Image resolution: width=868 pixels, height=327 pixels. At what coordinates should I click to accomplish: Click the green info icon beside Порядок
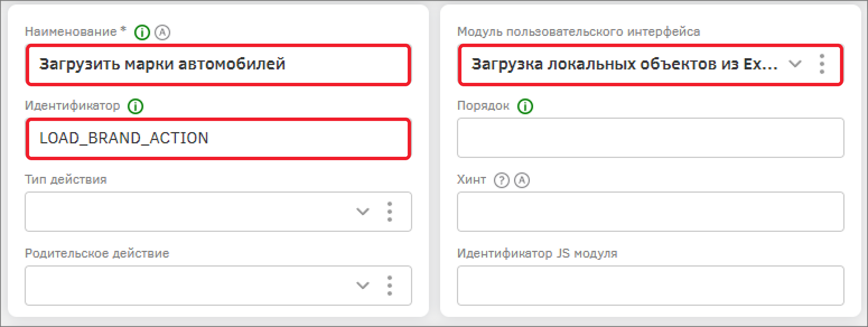pyautogui.click(x=525, y=106)
